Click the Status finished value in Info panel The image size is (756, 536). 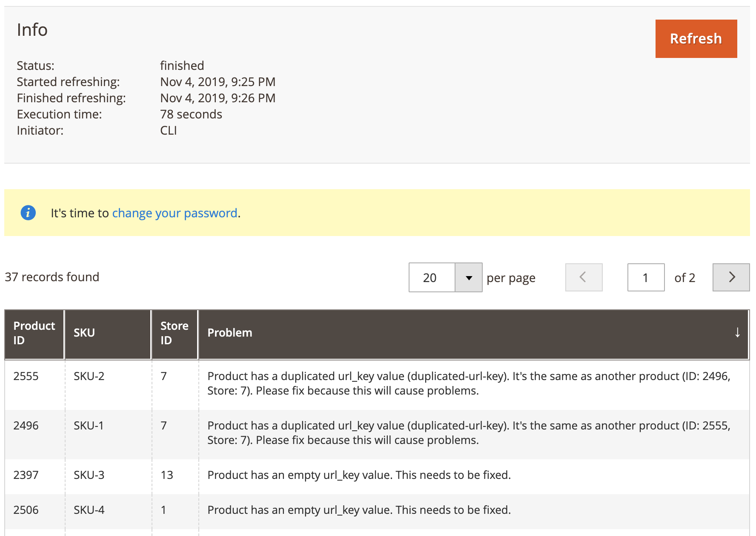click(x=182, y=66)
